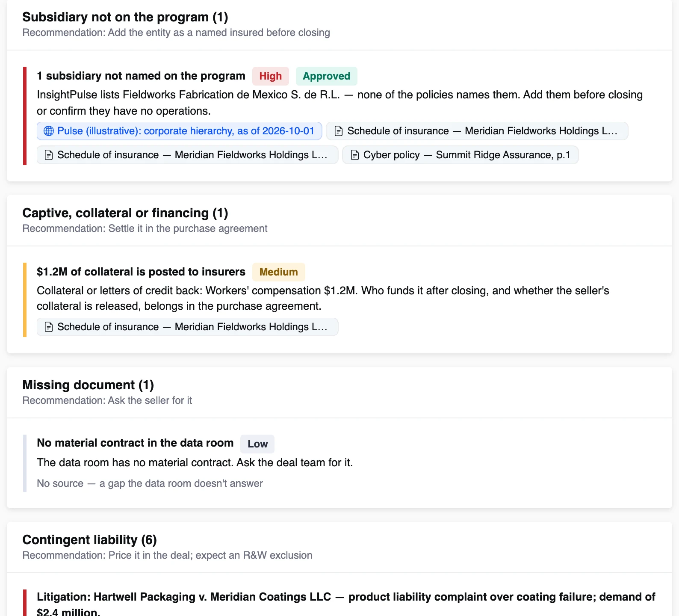Select the finding titled 1 subsidiary not named on the program
This screenshot has height=616, width=679.
coord(141,76)
